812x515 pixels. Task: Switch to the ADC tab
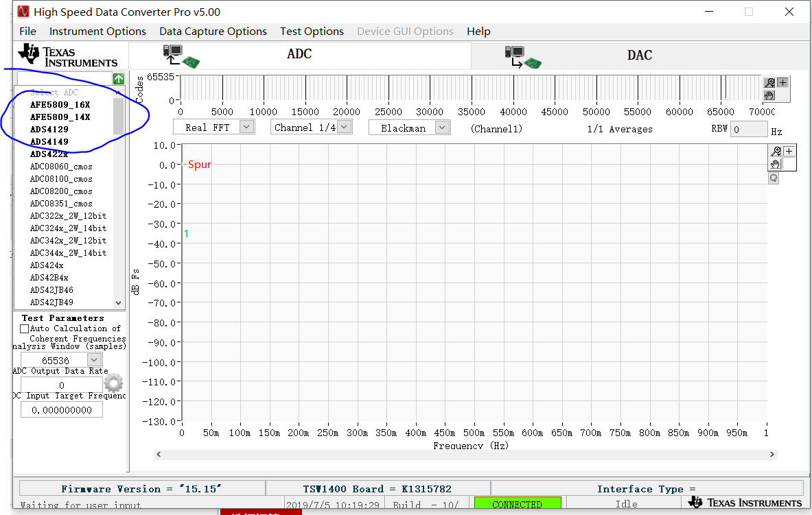(x=300, y=55)
